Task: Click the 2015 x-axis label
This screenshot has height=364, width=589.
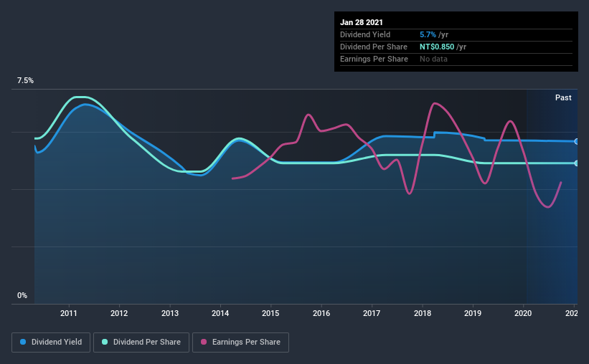Action: 270,313
